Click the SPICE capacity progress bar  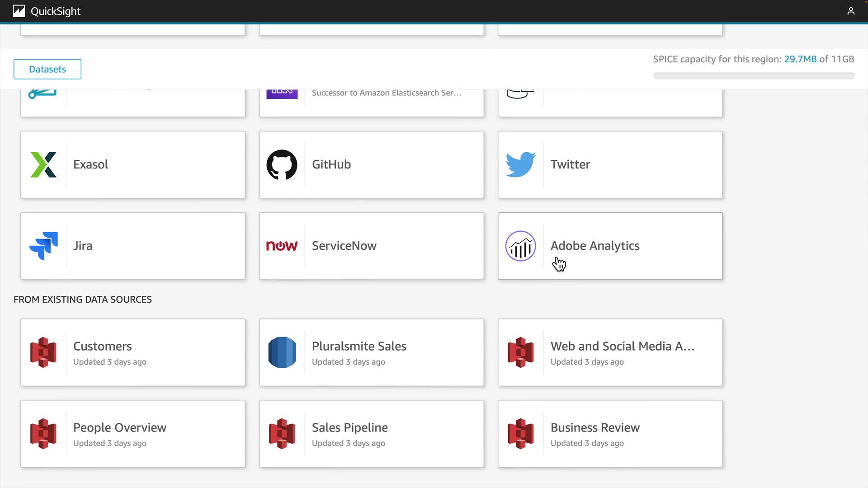click(753, 76)
